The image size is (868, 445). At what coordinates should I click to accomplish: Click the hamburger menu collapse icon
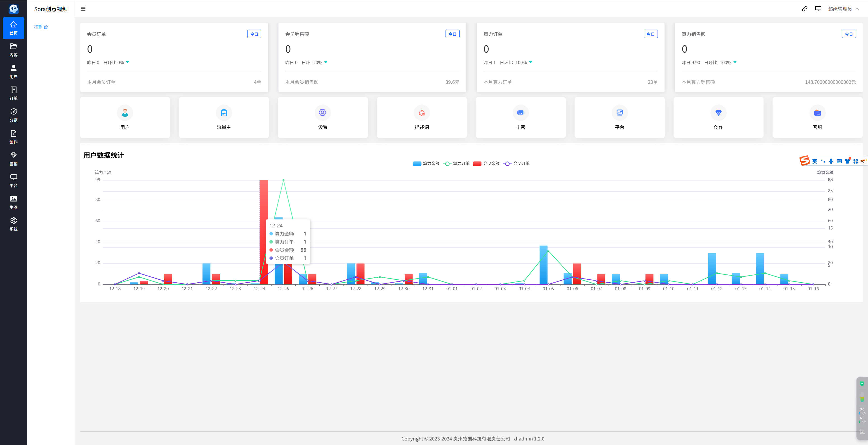click(83, 9)
